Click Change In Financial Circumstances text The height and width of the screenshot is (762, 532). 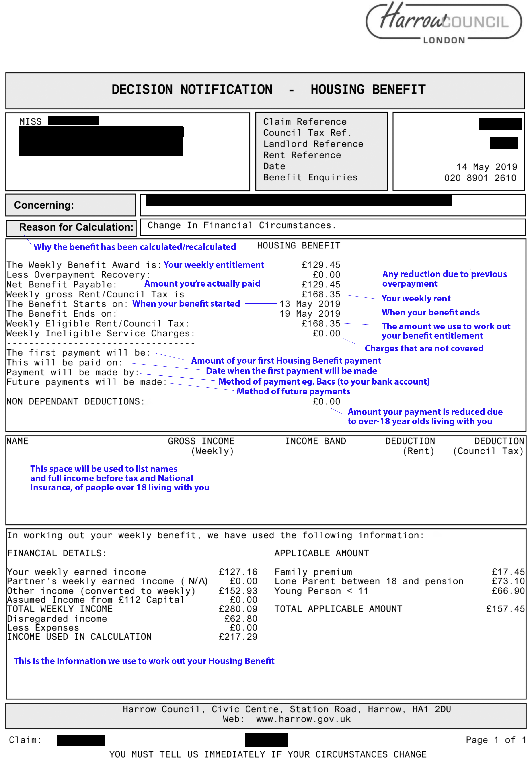pyautogui.click(x=242, y=225)
